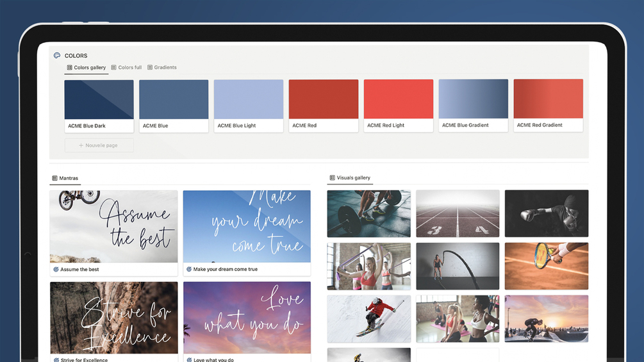Open the women stretching bands photo

(x=369, y=267)
